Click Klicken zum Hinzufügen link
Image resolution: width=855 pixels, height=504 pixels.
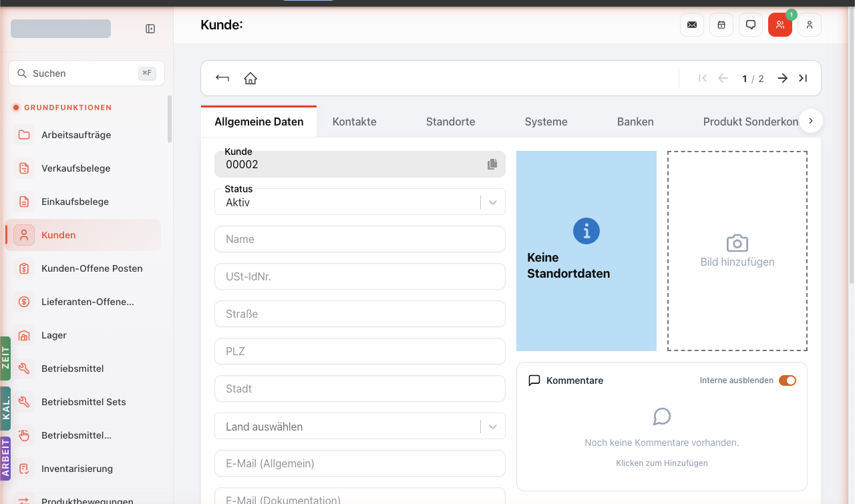pos(662,463)
